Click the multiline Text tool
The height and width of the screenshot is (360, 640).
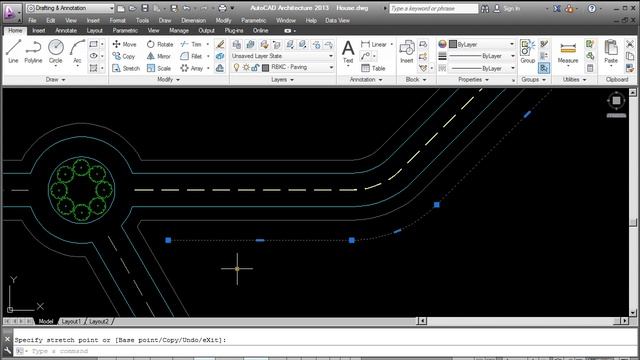pyautogui.click(x=348, y=52)
